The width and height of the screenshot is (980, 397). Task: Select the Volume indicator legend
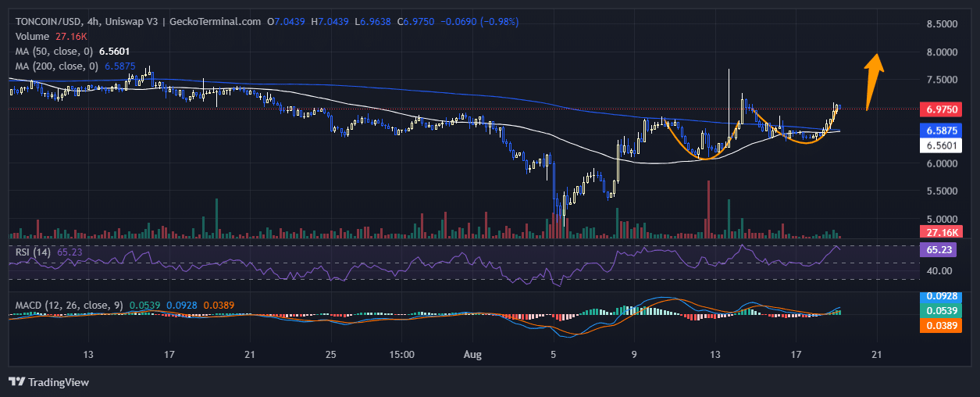(51, 37)
